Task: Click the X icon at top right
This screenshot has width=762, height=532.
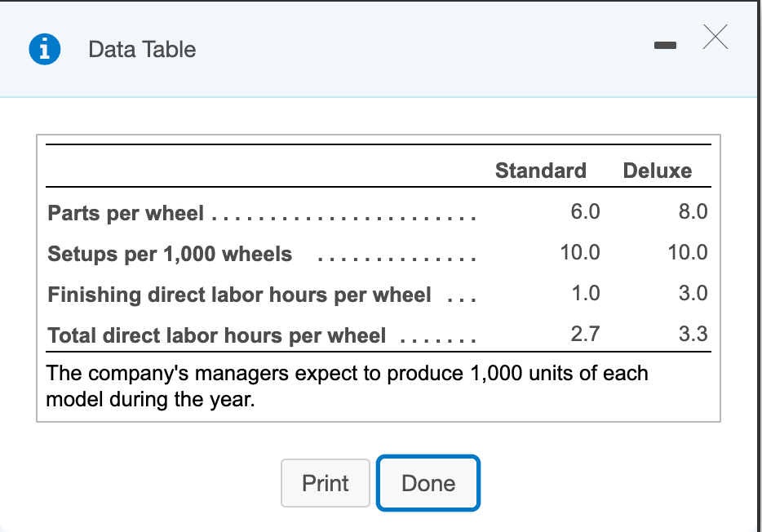Action: [715, 37]
